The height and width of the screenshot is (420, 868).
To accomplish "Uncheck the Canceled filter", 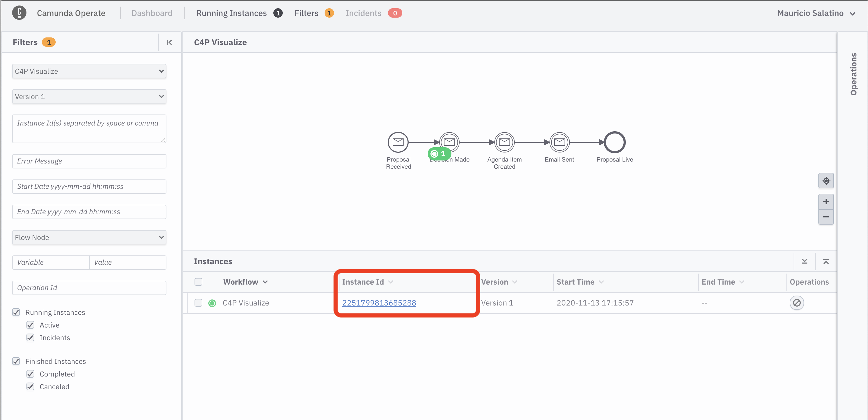I will [30, 387].
